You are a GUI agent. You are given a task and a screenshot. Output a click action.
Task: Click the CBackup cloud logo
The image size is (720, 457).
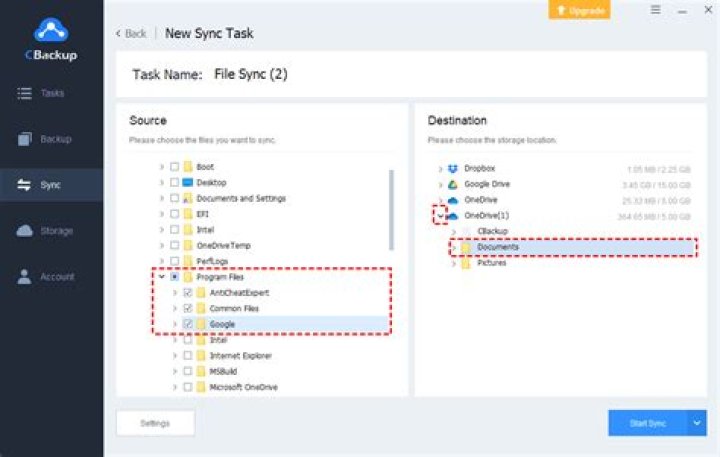coord(51,32)
